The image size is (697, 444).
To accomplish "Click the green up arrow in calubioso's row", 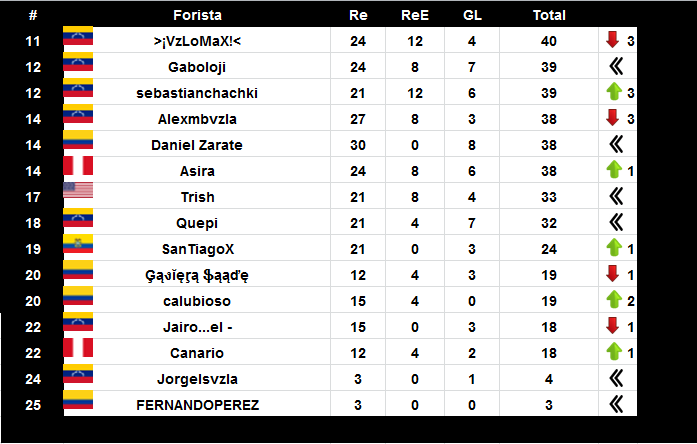I will coord(614,300).
